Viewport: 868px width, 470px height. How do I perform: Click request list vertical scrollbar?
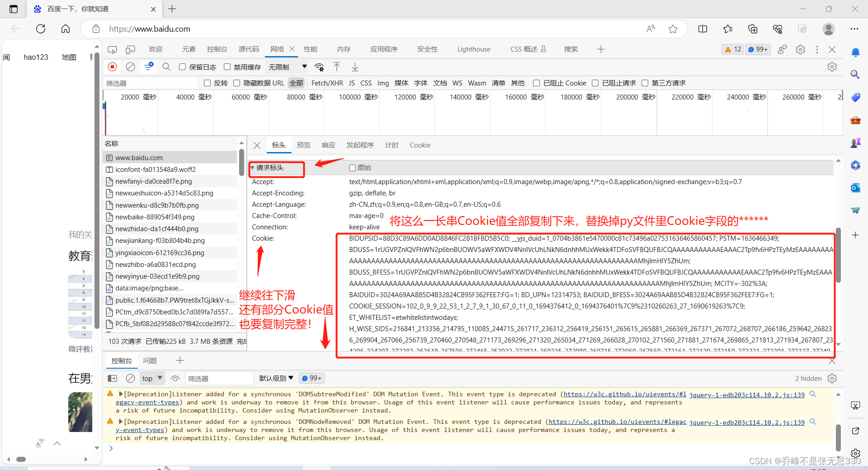(241, 162)
